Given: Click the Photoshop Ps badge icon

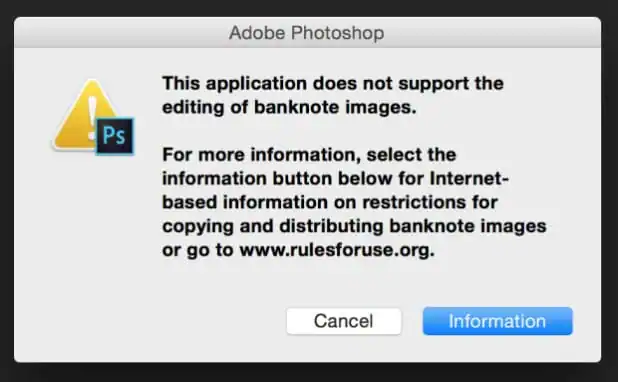Looking at the screenshot, I should tap(114, 136).
